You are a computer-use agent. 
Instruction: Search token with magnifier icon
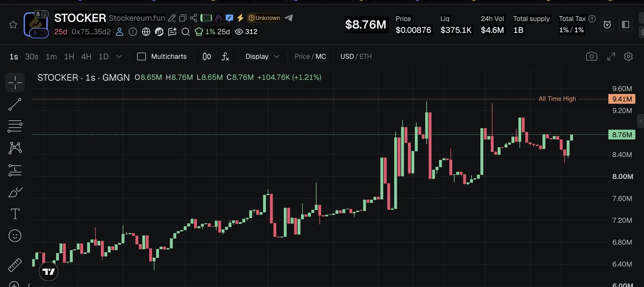coord(185,32)
